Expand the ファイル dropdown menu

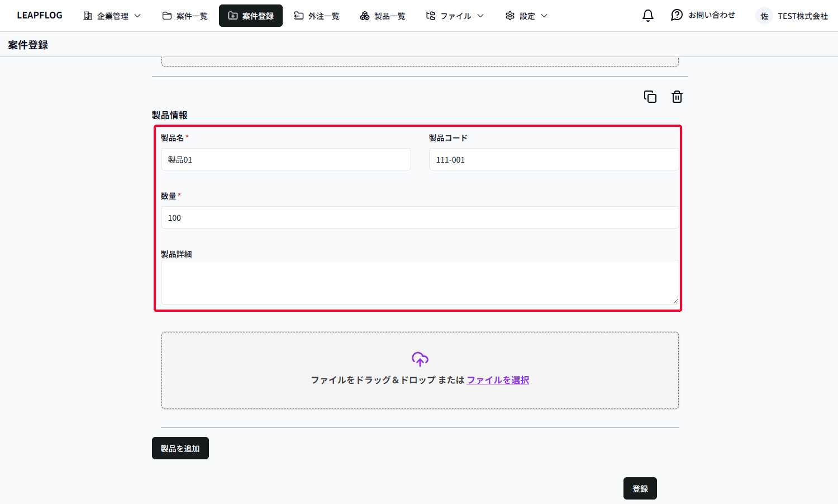455,16
